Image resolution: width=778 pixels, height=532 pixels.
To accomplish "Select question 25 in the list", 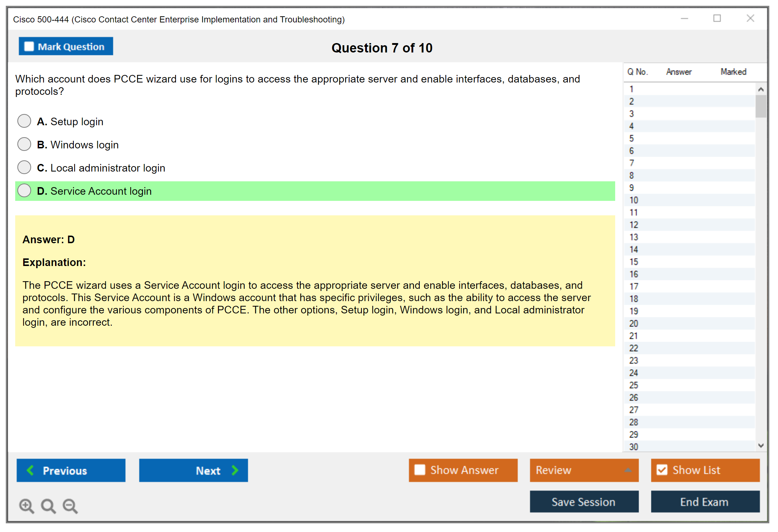I will tap(634, 385).
